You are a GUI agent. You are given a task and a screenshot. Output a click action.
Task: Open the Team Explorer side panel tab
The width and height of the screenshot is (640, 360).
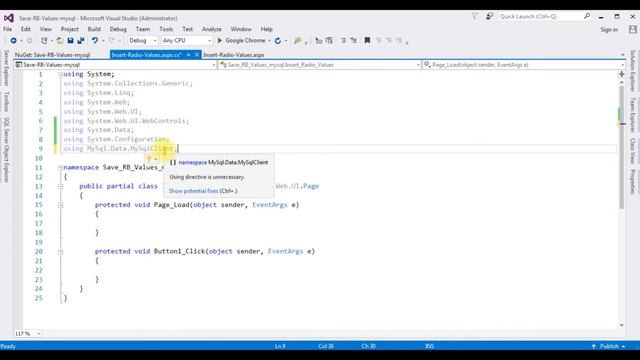point(633,115)
